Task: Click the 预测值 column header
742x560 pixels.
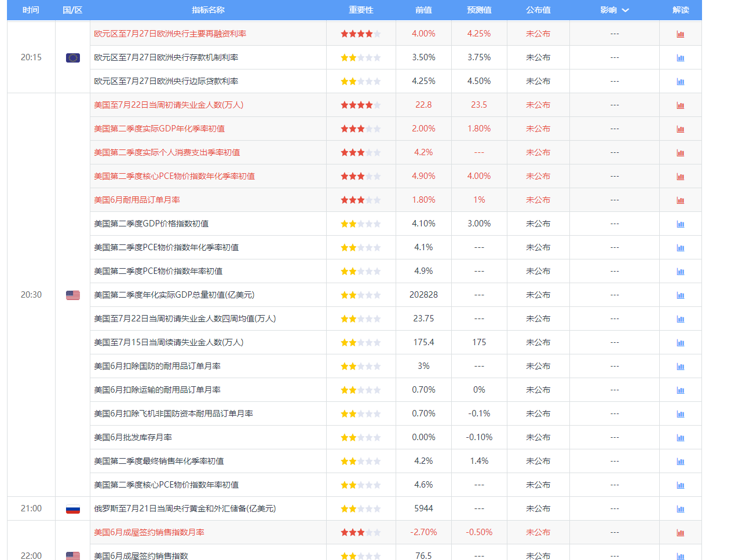Action: [x=479, y=10]
